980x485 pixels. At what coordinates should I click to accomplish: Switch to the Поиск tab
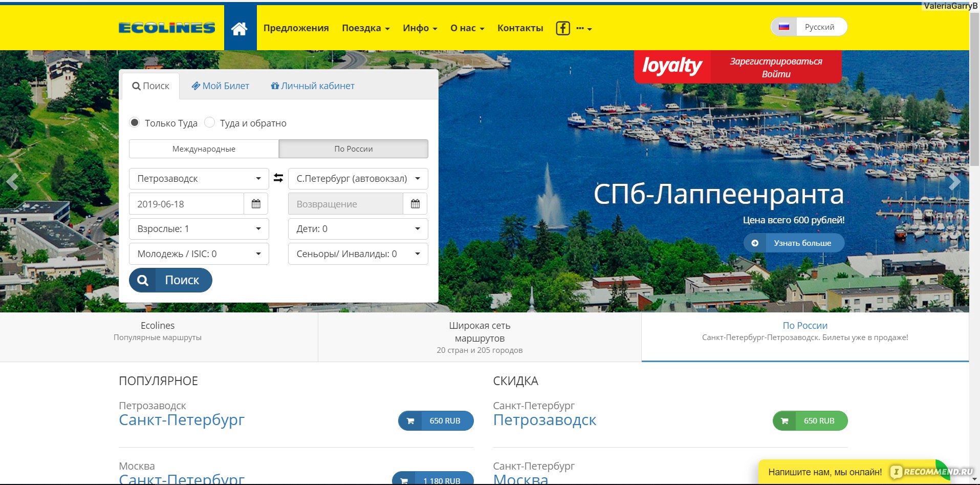(x=150, y=86)
